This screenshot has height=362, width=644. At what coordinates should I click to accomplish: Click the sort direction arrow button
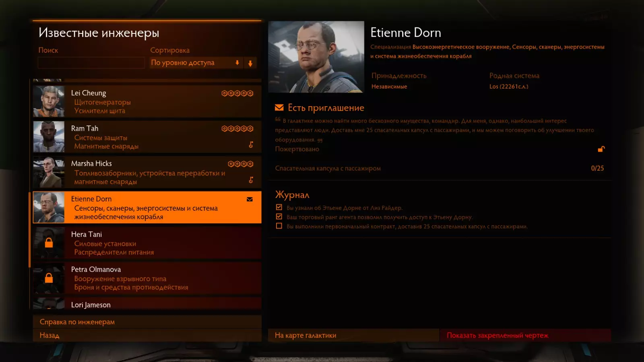(x=250, y=63)
